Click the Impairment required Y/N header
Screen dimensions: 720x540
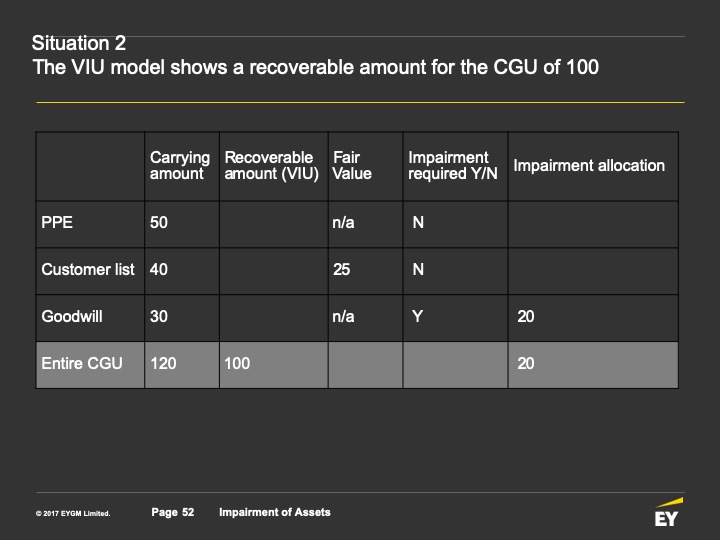(453, 165)
